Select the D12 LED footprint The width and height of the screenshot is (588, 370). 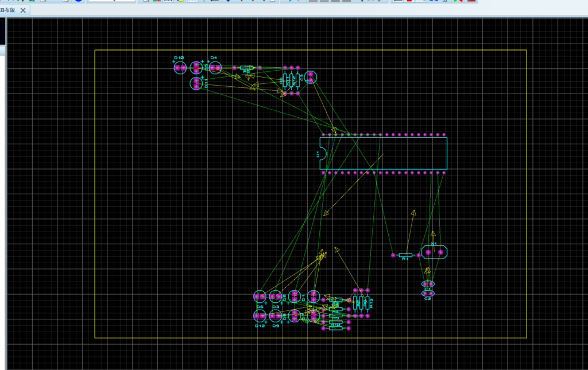pyautogui.click(x=260, y=315)
